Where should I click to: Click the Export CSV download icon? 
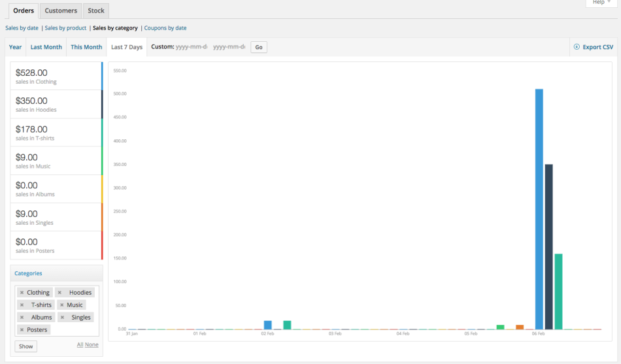577,47
